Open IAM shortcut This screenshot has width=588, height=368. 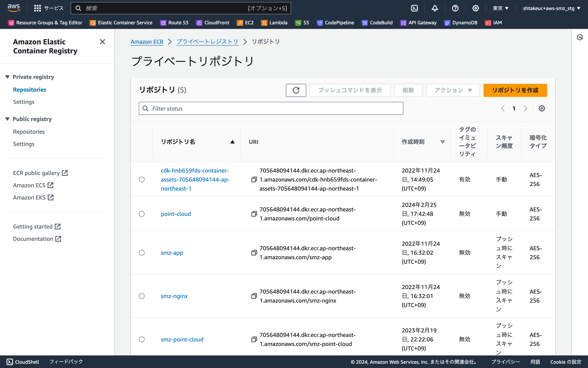493,23
